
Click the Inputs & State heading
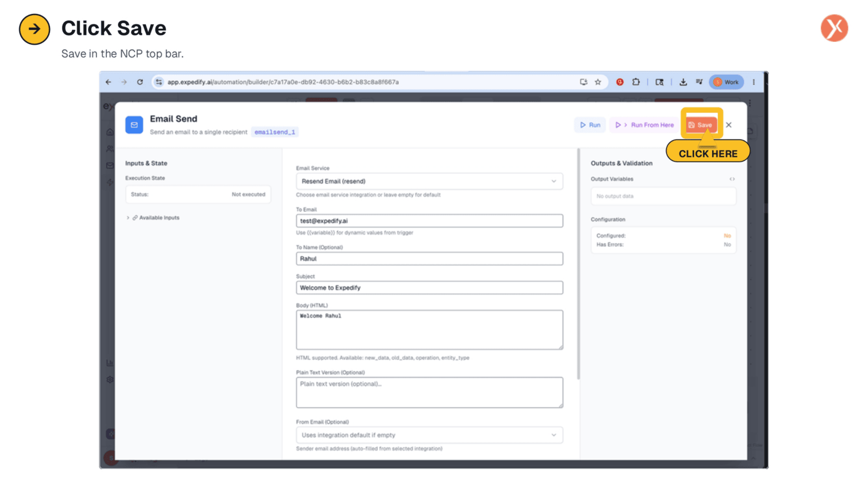146,163
